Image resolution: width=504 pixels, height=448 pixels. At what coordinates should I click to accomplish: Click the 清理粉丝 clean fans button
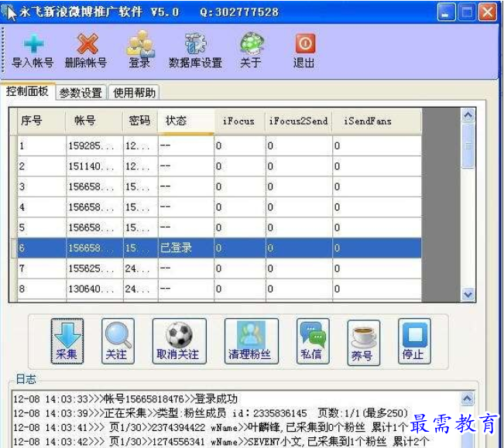(x=252, y=341)
